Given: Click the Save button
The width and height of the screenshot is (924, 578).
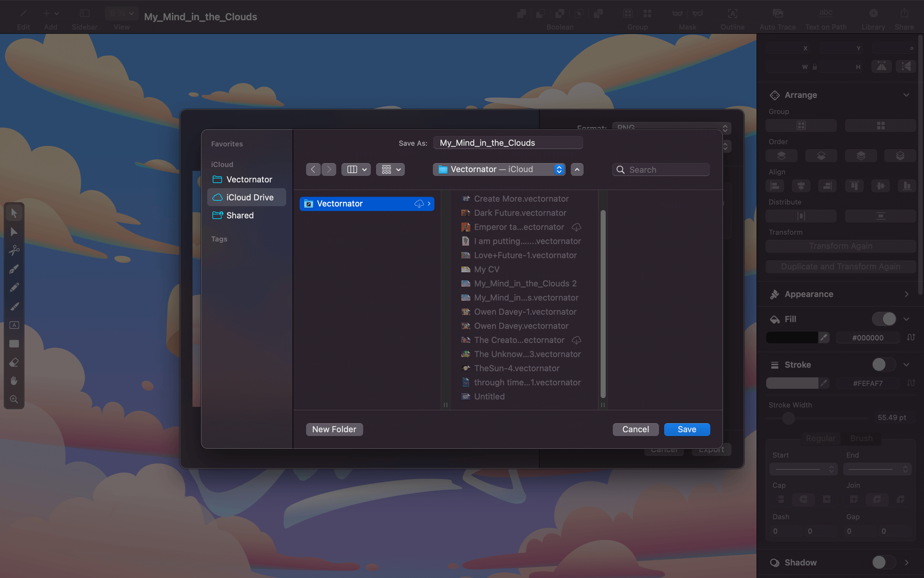Looking at the screenshot, I should coord(687,429).
